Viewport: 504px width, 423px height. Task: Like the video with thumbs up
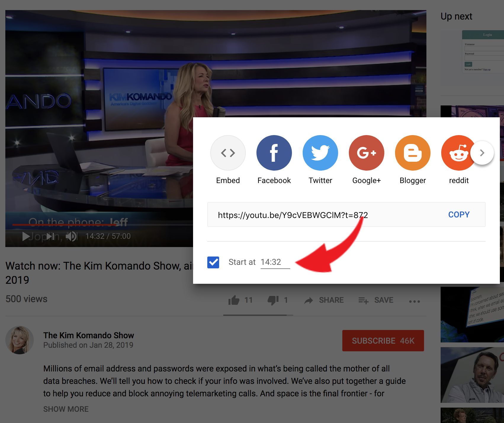click(234, 300)
